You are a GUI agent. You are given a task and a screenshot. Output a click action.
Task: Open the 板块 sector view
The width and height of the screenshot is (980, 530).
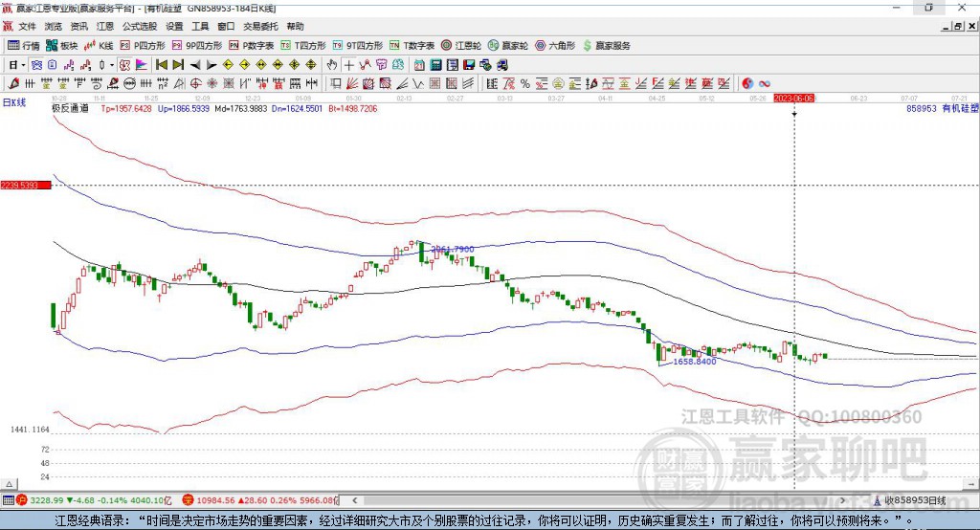coord(61,46)
